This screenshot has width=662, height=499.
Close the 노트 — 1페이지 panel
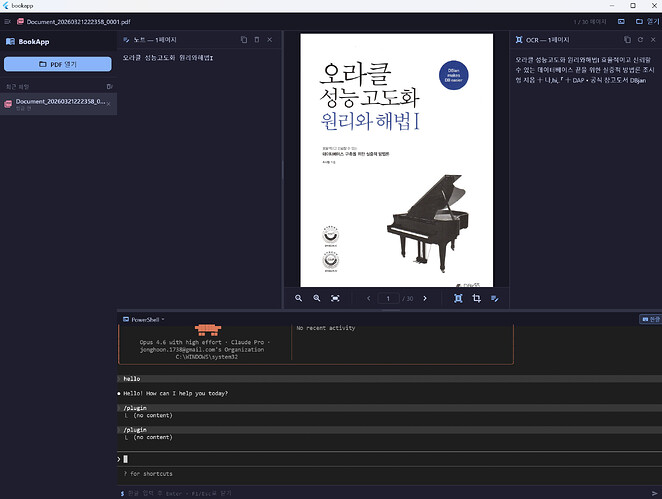270,40
